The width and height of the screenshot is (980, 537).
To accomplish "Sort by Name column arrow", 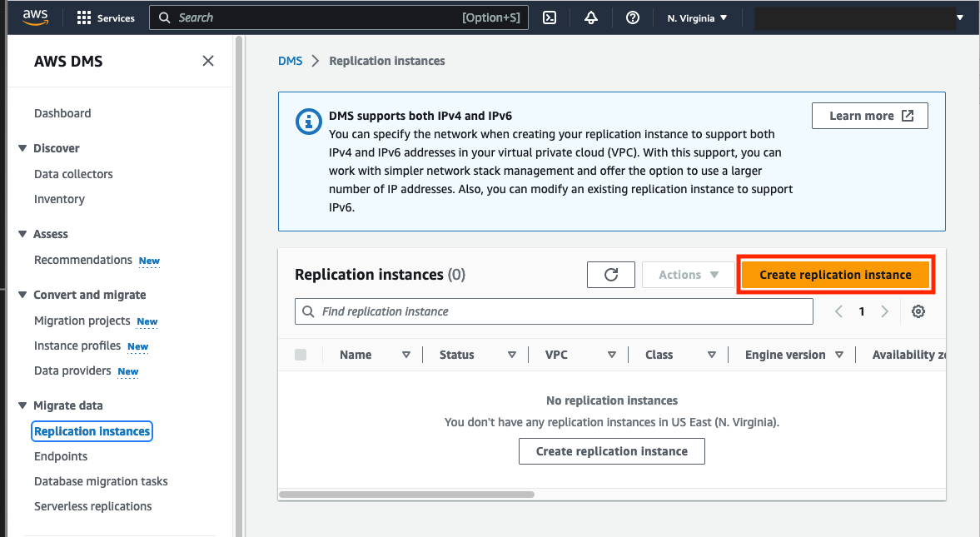I will tap(406, 355).
